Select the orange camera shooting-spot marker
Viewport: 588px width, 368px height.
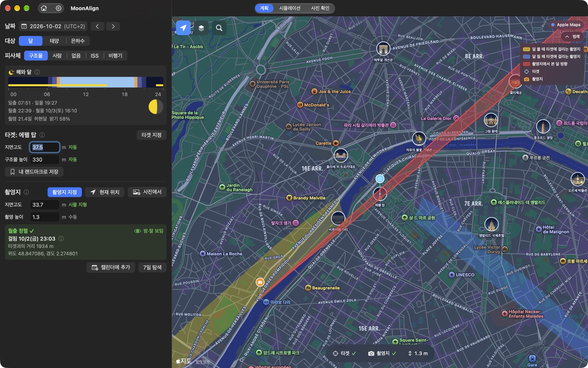[x=260, y=282]
